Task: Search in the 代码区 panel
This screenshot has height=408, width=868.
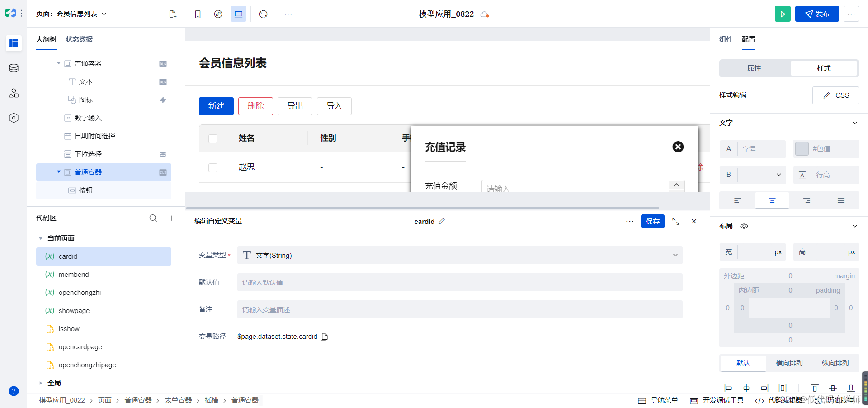Action: click(153, 218)
